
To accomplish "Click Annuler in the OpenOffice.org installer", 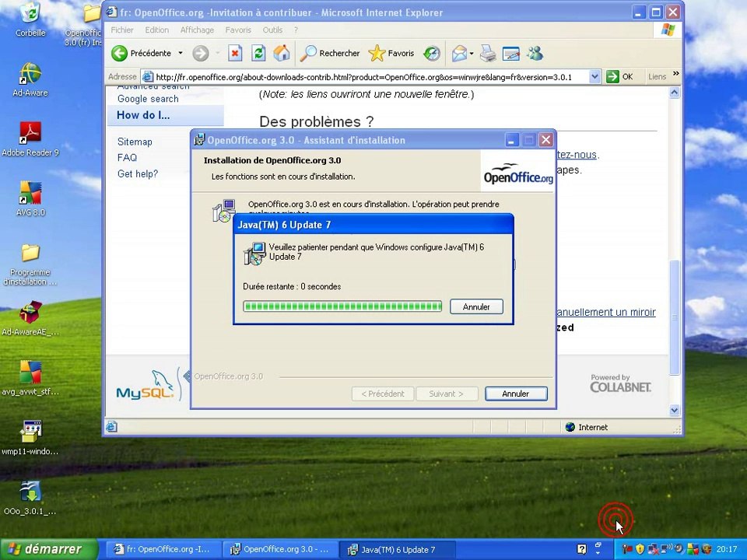I will point(516,394).
